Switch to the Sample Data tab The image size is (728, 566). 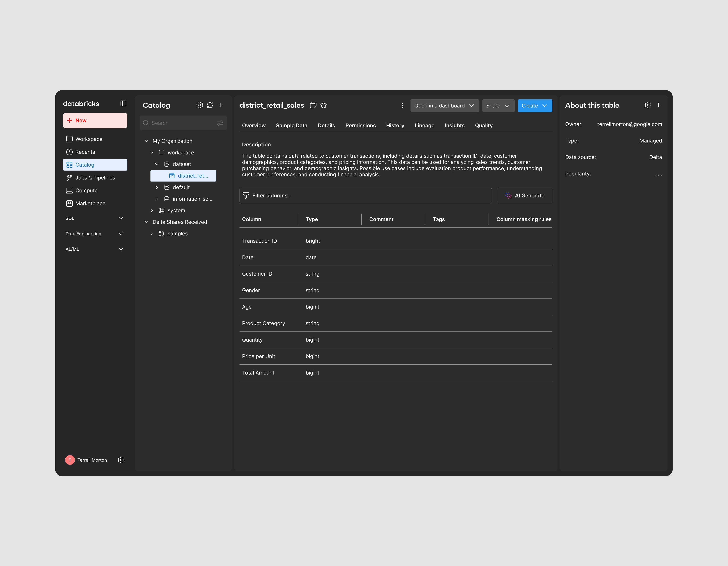pyautogui.click(x=291, y=126)
